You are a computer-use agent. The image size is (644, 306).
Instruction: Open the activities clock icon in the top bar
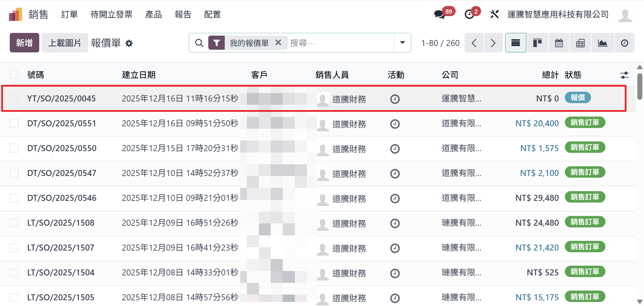click(x=469, y=14)
